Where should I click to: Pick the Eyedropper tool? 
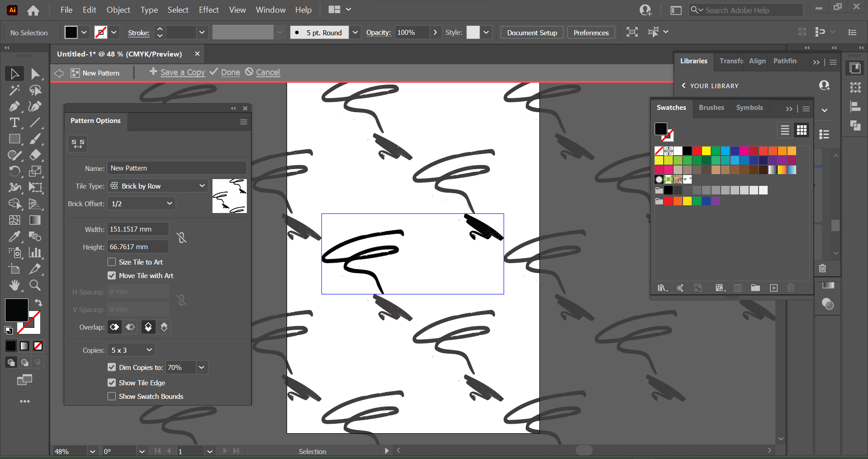point(14,236)
